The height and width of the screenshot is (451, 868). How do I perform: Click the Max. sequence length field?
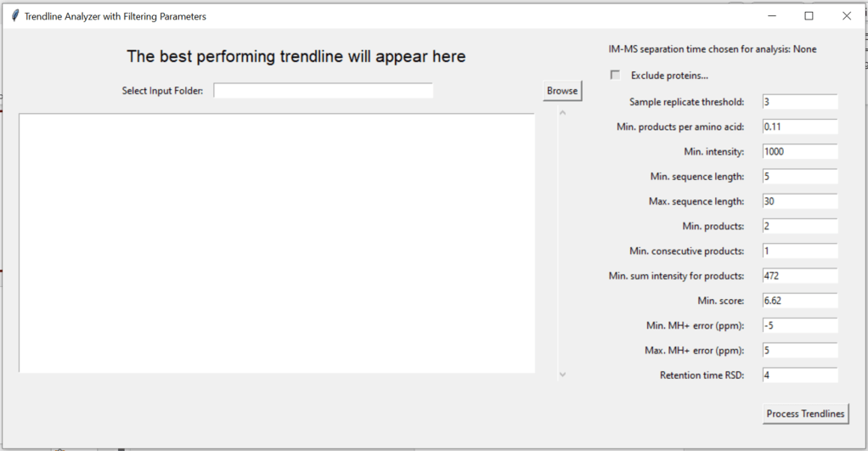click(x=799, y=201)
